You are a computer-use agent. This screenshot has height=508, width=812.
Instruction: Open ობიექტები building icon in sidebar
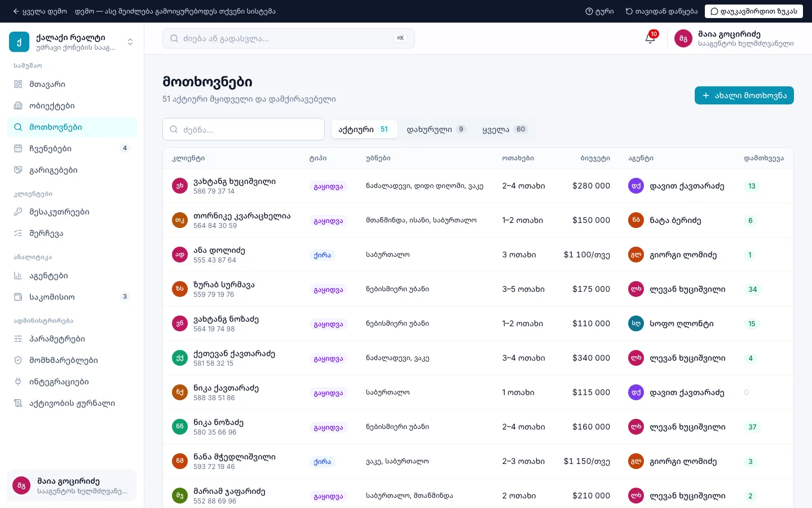point(18,106)
